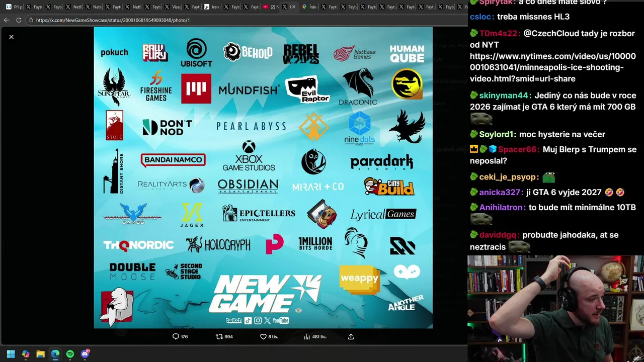
Task: Switch to the 'Natic' browser tab
Action: point(94,7)
